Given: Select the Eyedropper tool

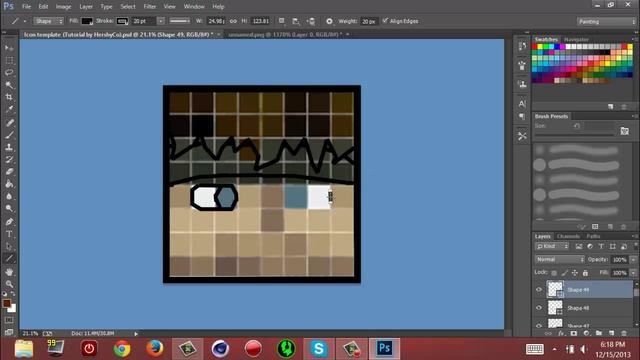Looking at the screenshot, I should tap(9, 109).
